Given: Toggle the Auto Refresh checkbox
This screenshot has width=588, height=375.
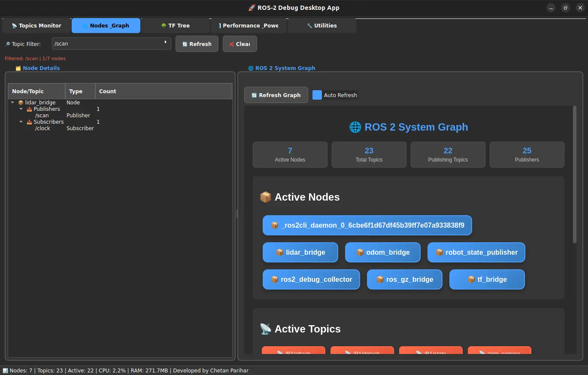Looking at the screenshot, I should [317, 95].
